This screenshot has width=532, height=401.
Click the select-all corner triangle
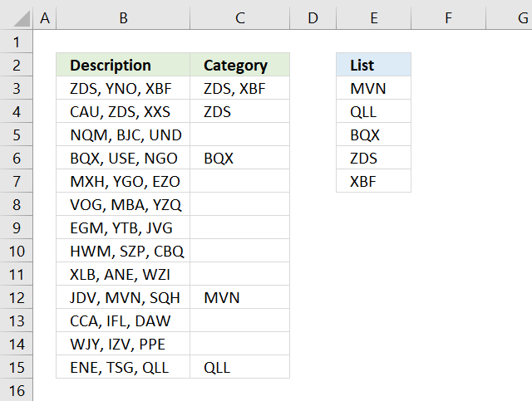pos(16,17)
